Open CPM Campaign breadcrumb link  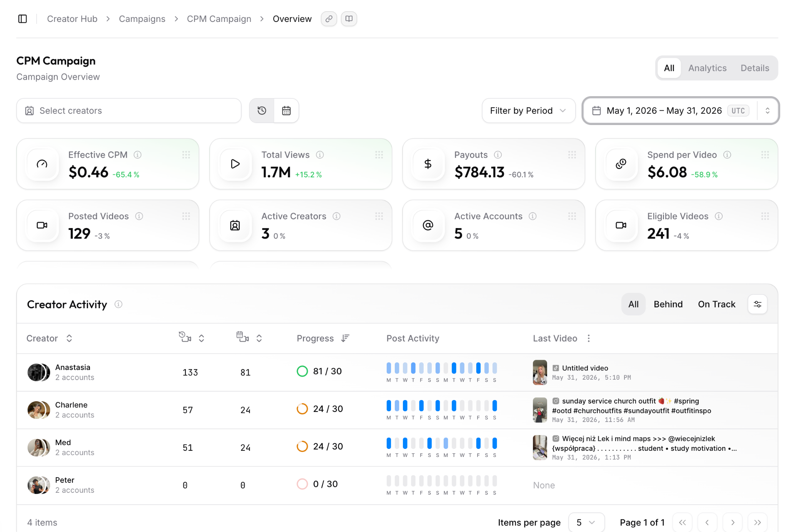click(219, 19)
